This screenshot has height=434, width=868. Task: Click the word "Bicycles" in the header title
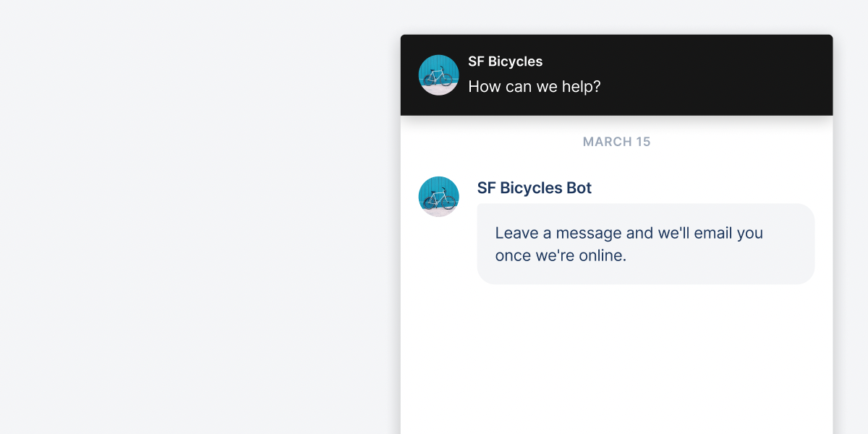(x=515, y=61)
